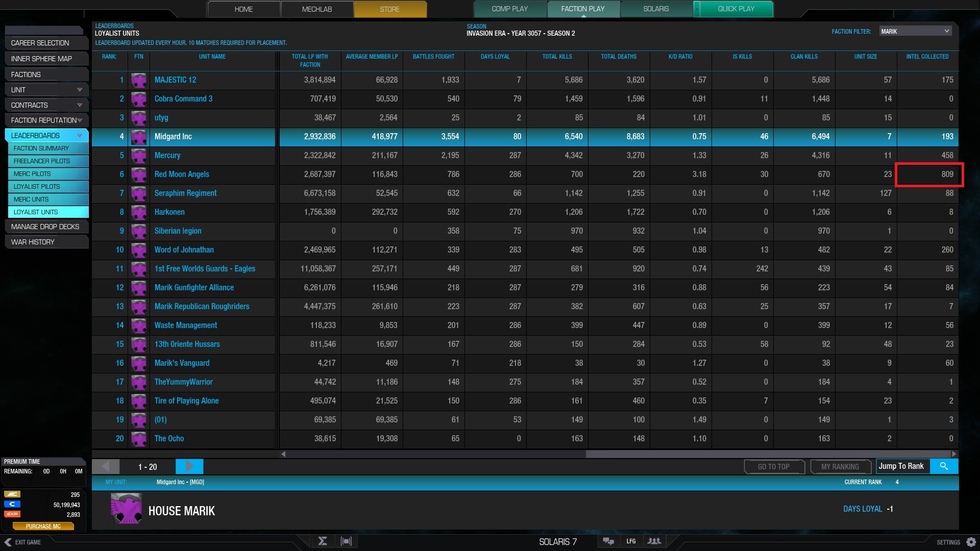The height and width of the screenshot is (551, 980).
Task: Switch to COMP PLAY tab
Action: pos(510,9)
